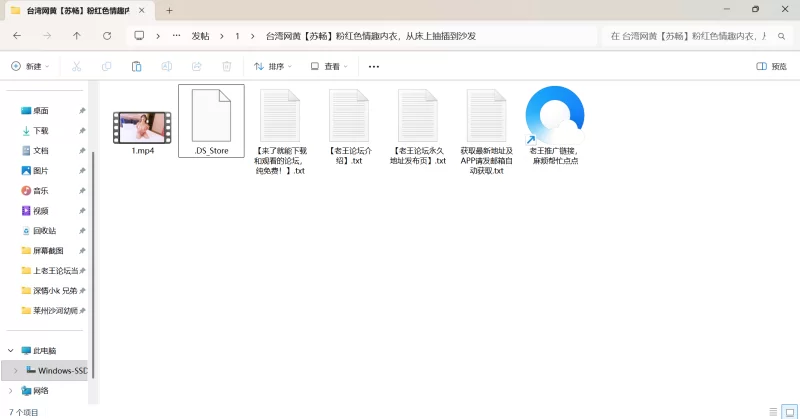Select the Music folder (音乐) in the sidebar
The image size is (800, 419).
click(40, 190)
